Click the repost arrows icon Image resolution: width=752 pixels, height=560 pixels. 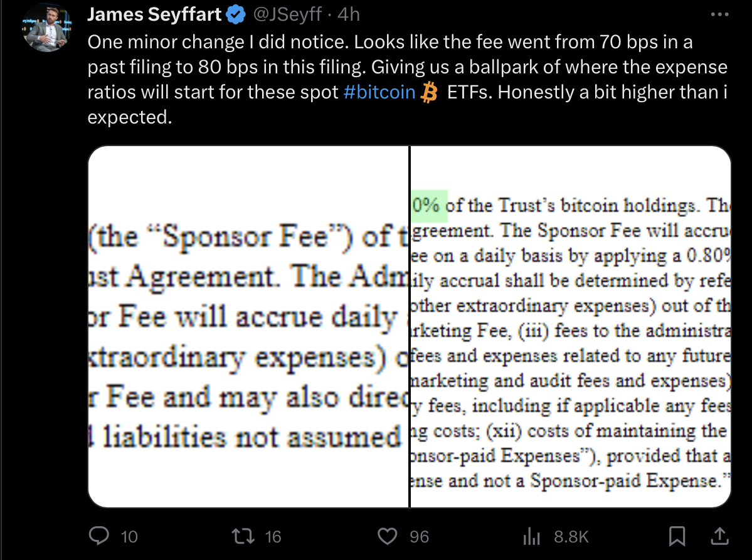pyautogui.click(x=243, y=536)
